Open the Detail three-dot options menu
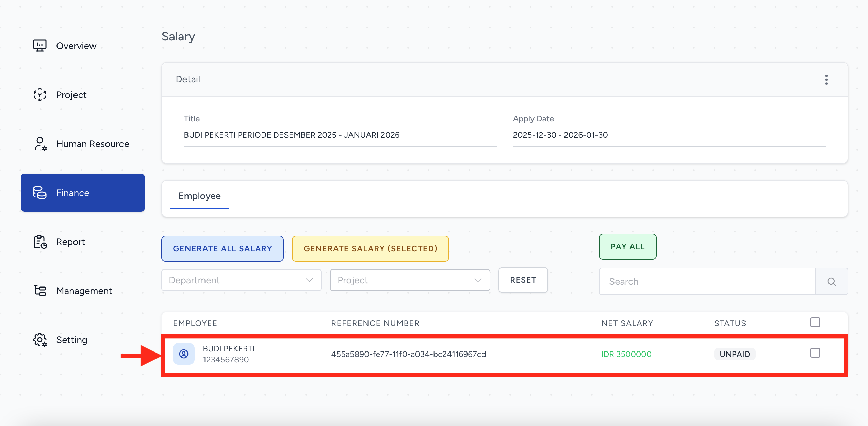 826,80
